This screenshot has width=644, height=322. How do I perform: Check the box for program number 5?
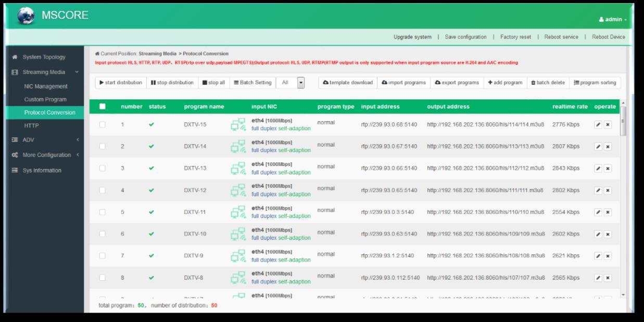(103, 212)
